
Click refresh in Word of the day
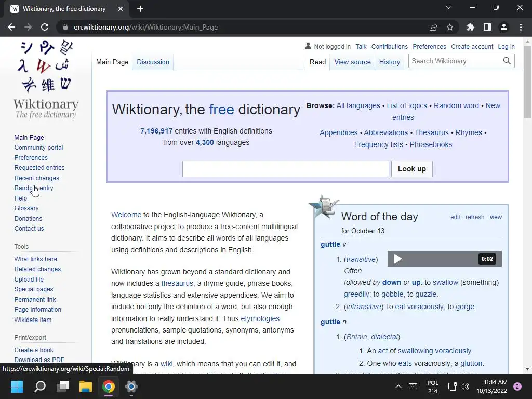(475, 217)
